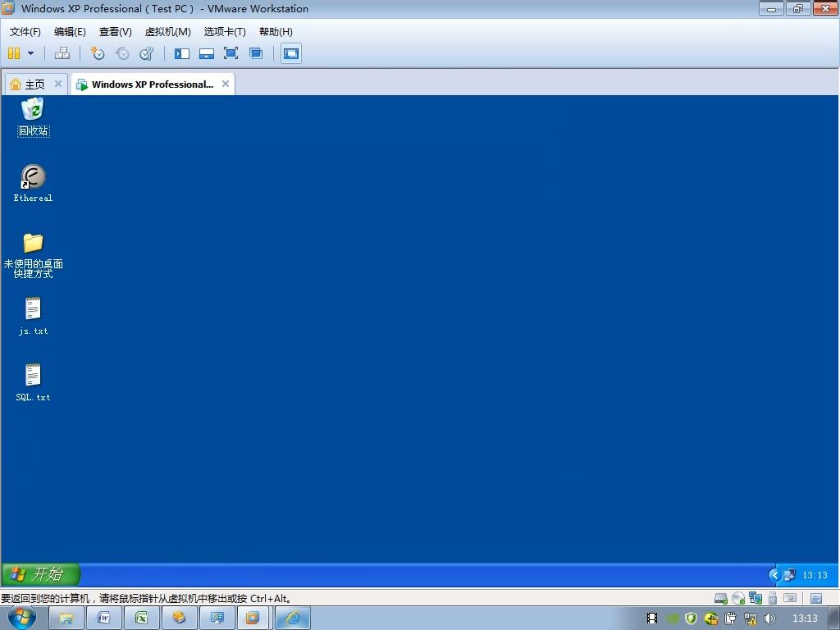Open the 查看(V) menu
Screen dimensions: 840x630
(115, 32)
